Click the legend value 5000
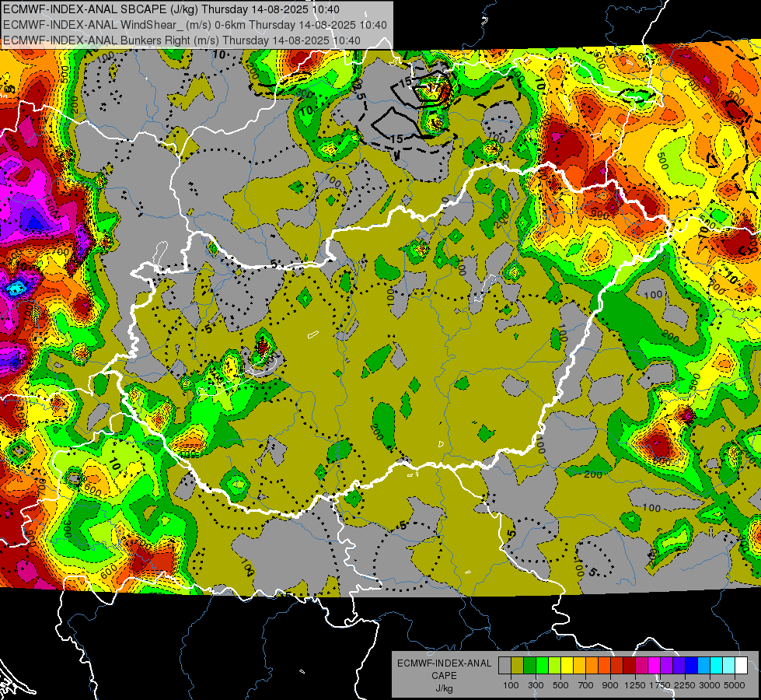 [x=735, y=685]
